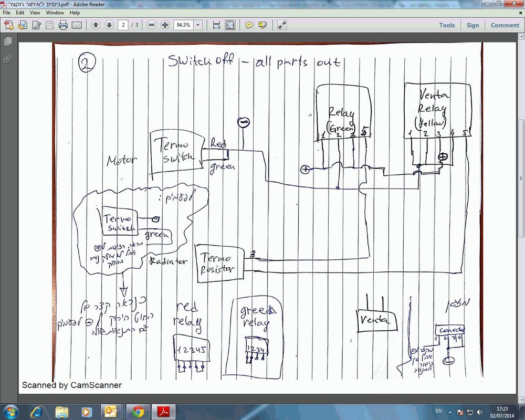525x420 pixels.
Task: Open the File menu
Action: click(7, 13)
